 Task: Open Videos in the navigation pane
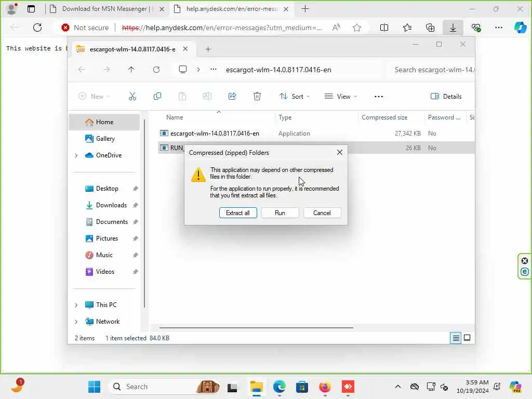[x=104, y=271]
